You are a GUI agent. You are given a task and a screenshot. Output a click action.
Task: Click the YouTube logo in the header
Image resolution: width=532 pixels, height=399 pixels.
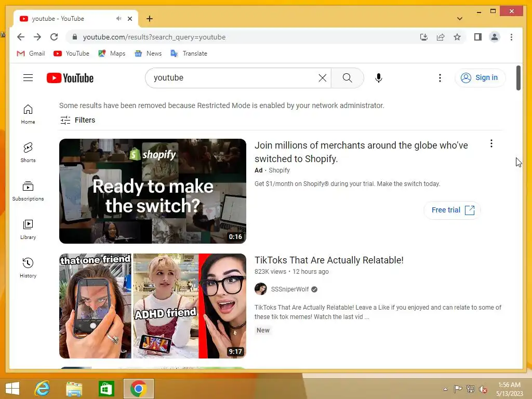pyautogui.click(x=70, y=78)
